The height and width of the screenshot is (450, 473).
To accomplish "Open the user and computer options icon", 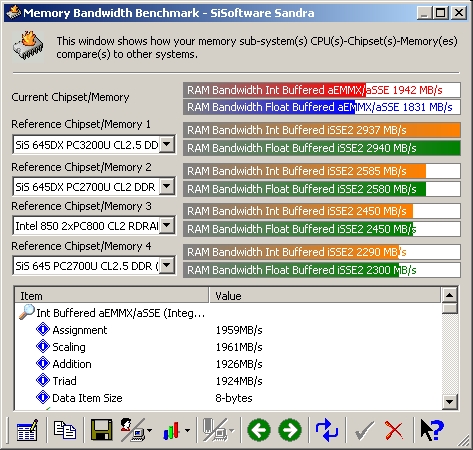I will click(x=135, y=430).
